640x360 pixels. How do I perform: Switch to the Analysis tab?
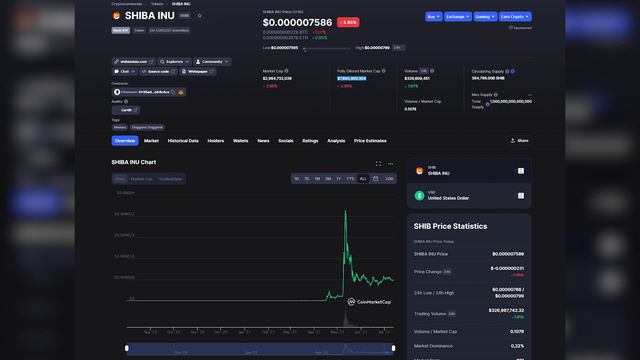click(x=336, y=141)
